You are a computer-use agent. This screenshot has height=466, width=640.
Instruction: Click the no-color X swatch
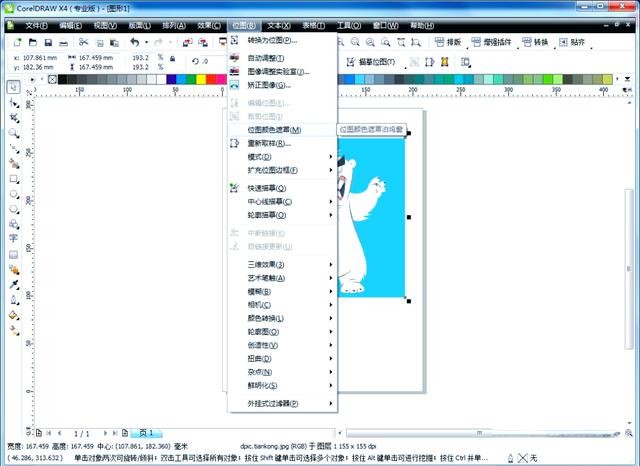point(52,79)
